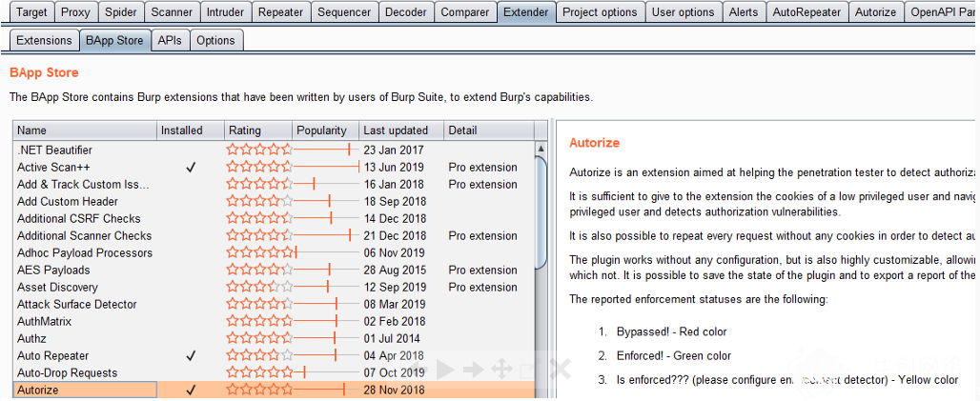
Task: Click the Active Scan++ installed checkmark
Action: click(x=192, y=168)
